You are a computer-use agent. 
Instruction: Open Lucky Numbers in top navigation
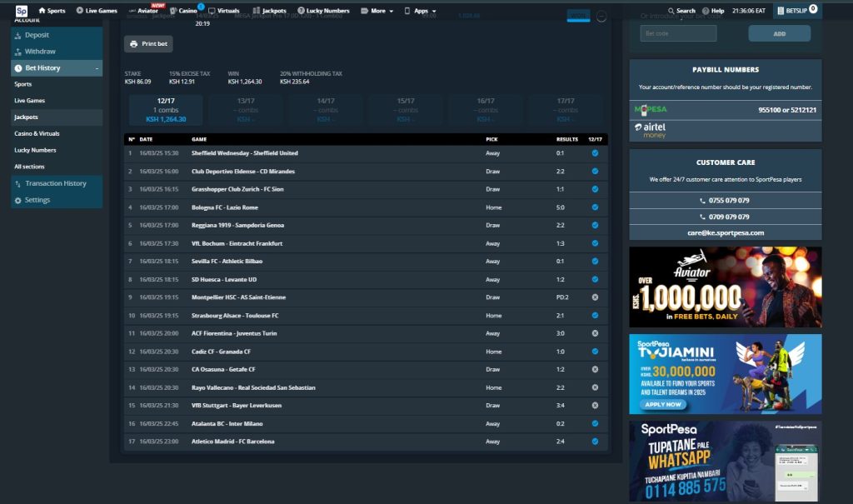pos(323,10)
